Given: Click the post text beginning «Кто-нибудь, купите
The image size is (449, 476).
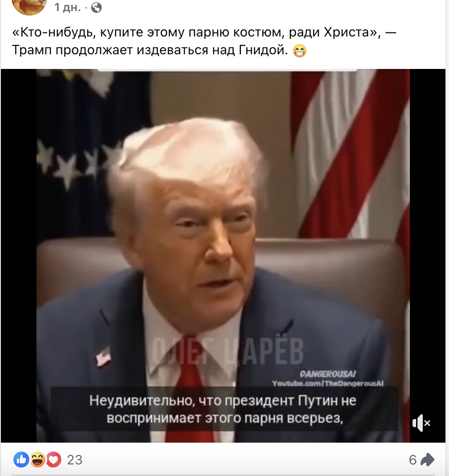Looking at the screenshot, I should pos(204,41).
